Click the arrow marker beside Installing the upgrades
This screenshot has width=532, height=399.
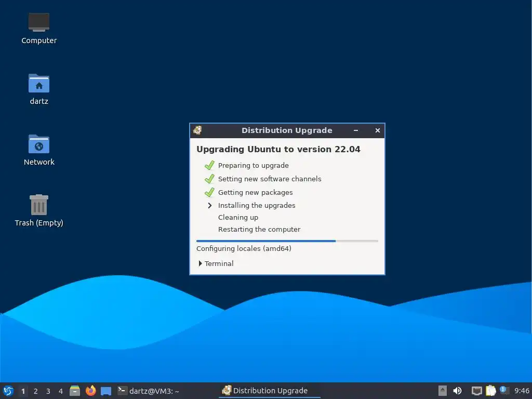click(x=210, y=205)
